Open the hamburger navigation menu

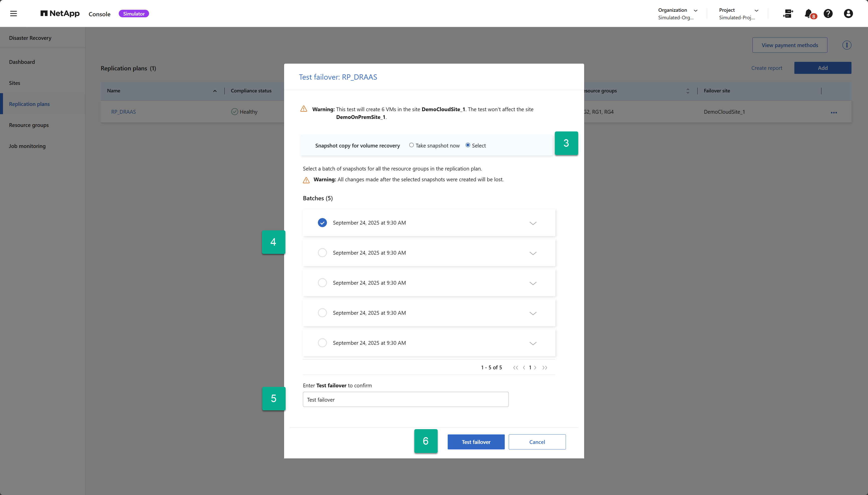pyautogui.click(x=13, y=14)
